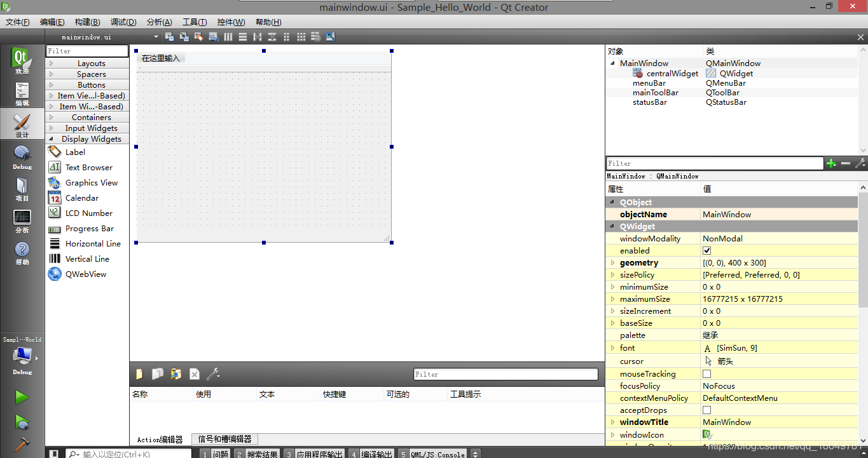868x458 pixels.
Task: Click New Action icon in Action editor
Action: [x=139, y=374]
